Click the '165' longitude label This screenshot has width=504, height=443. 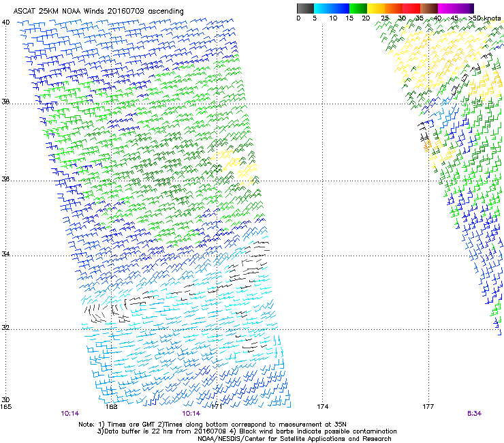click(5, 407)
